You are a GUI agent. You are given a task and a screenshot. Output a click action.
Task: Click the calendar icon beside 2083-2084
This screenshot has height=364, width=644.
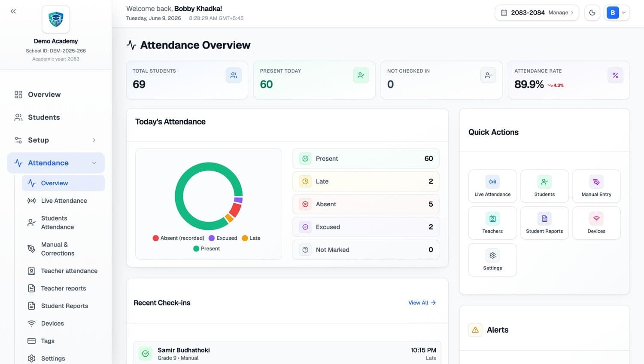(x=504, y=12)
